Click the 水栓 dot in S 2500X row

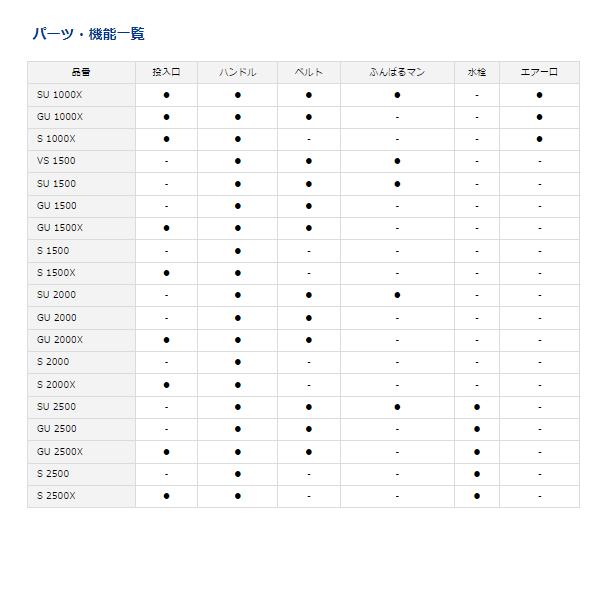tap(477, 496)
